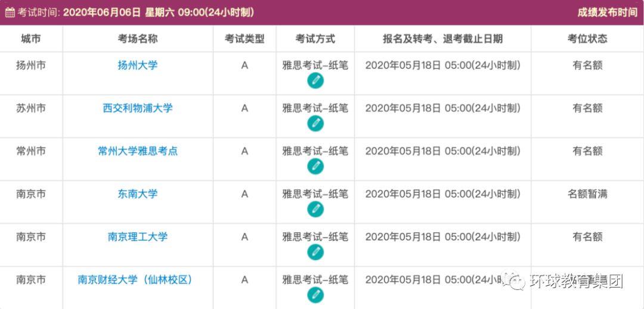644x309 pixels.
Task: Open the 南京财经大学（仙林校区）link
Action: coord(135,279)
